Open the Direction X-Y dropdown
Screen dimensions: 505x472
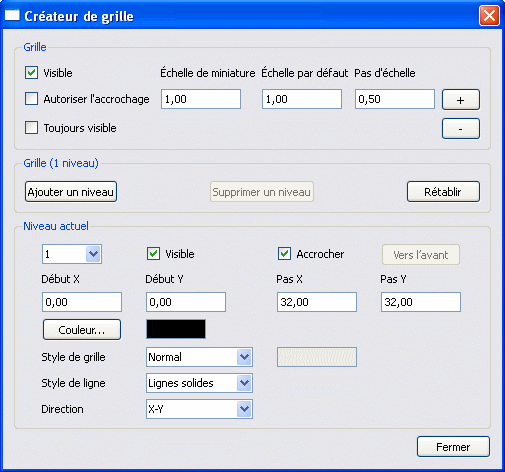[244, 409]
